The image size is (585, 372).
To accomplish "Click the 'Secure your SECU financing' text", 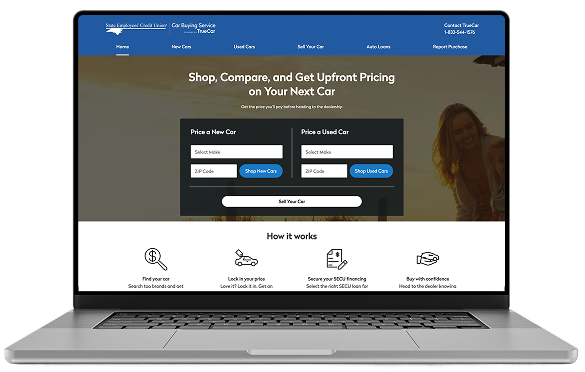I will point(337,279).
